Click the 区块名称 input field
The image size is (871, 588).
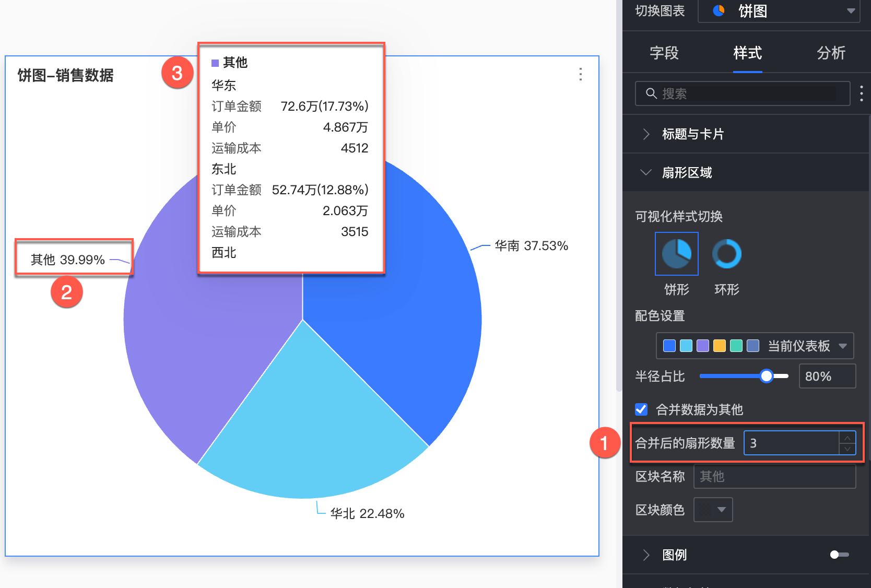point(774,476)
